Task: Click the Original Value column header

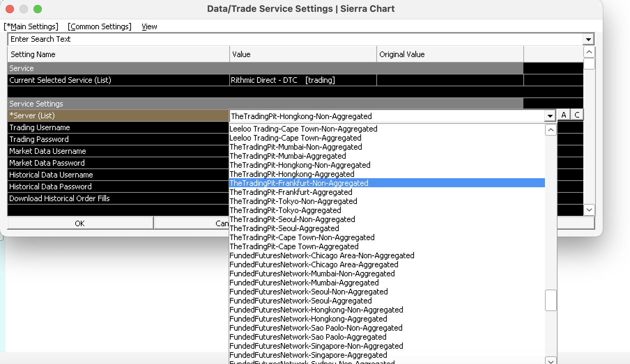Action: (450, 54)
